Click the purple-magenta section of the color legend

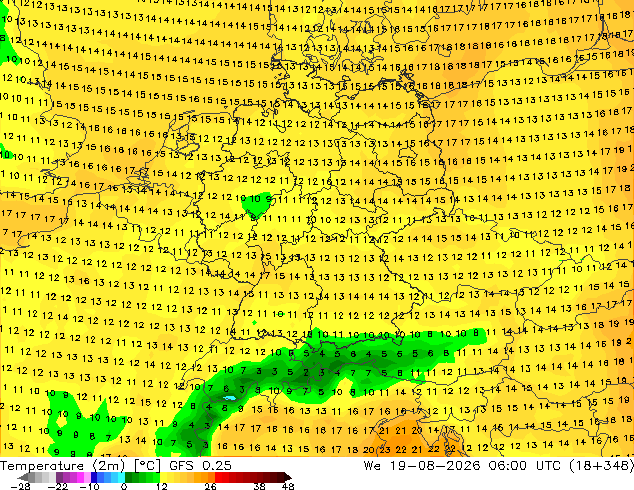point(73,477)
